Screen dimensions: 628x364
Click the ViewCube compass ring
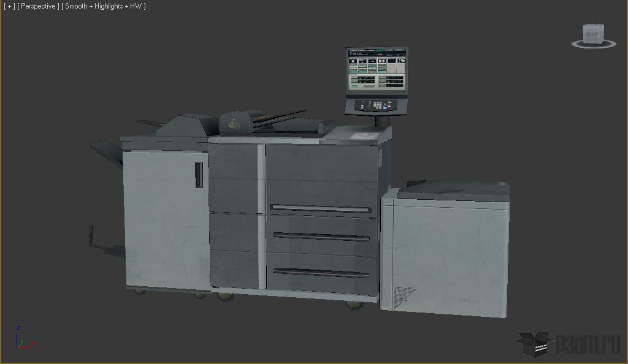(x=594, y=44)
